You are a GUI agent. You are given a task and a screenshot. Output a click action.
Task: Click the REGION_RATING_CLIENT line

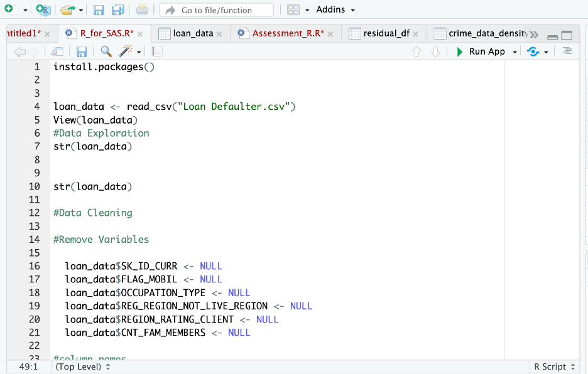(x=171, y=319)
